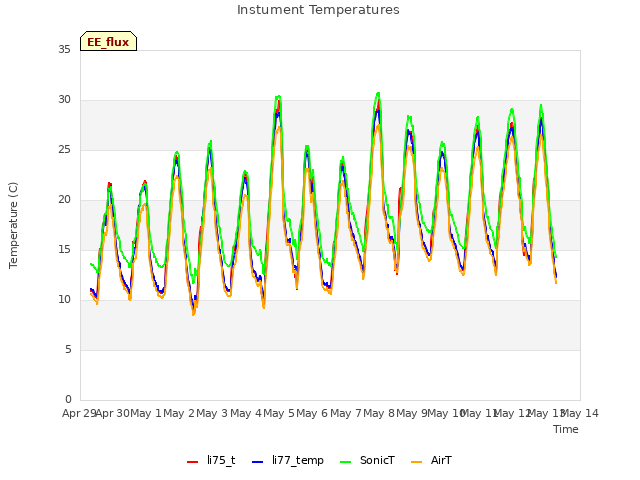Click the x-axis label May 14
Image resolution: width=640 pixels, height=480 pixels.
pos(580,413)
